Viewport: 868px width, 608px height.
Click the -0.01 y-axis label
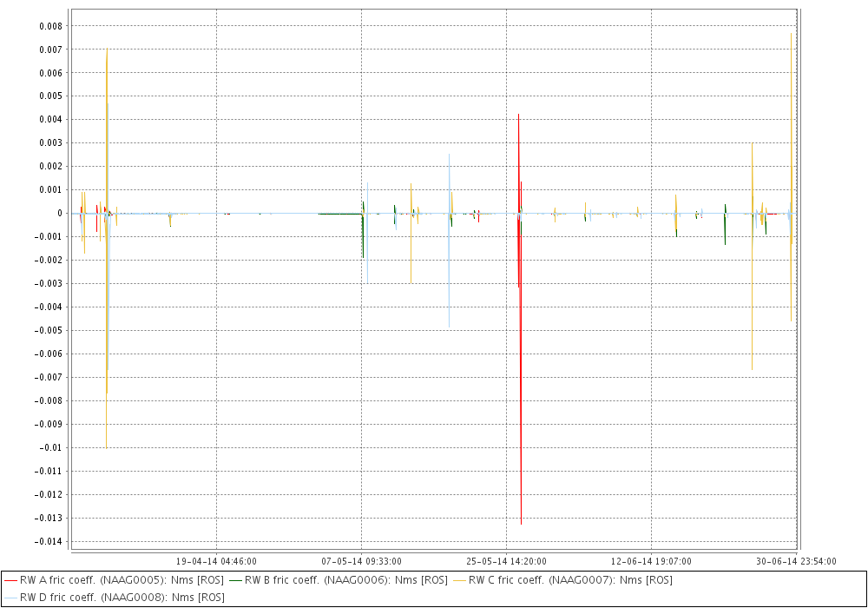[51, 447]
